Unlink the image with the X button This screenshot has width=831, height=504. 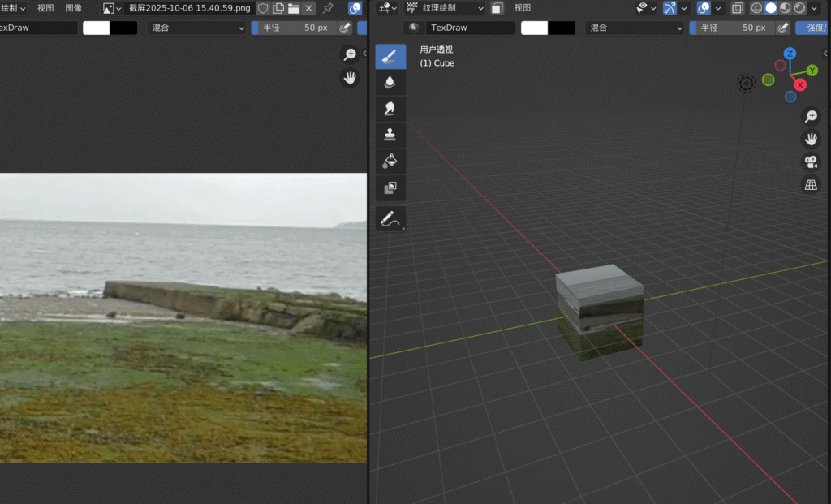click(308, 8)
